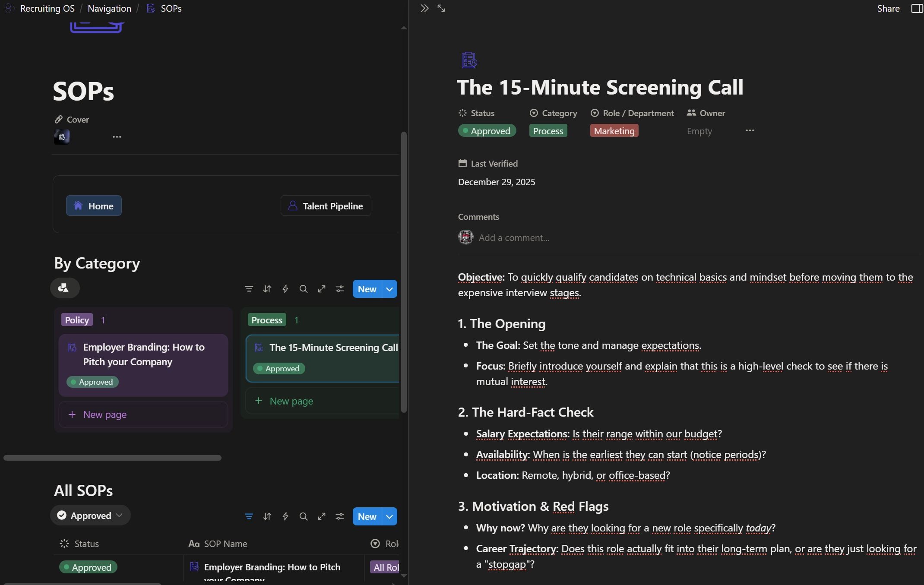
Task: Expand the By Category database to full page
Action: pos(321,289)
